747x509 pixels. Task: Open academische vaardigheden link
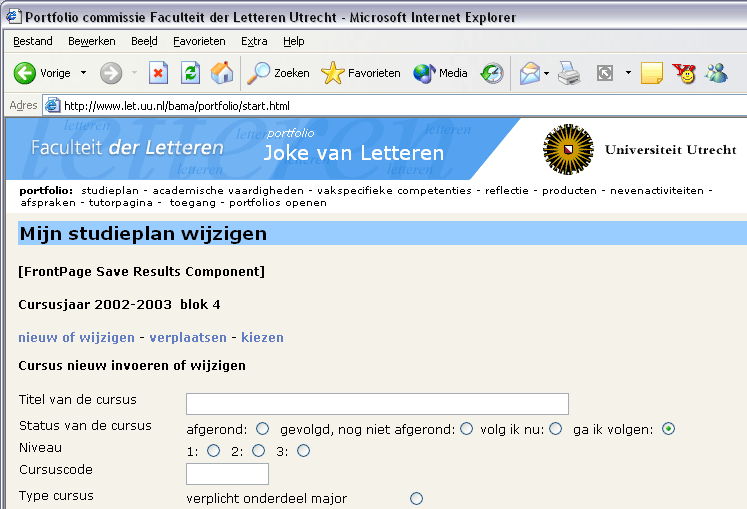click(228, 191)
